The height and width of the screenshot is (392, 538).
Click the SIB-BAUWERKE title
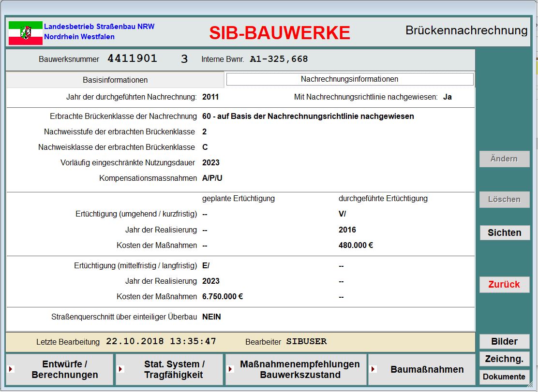(280, 33)
